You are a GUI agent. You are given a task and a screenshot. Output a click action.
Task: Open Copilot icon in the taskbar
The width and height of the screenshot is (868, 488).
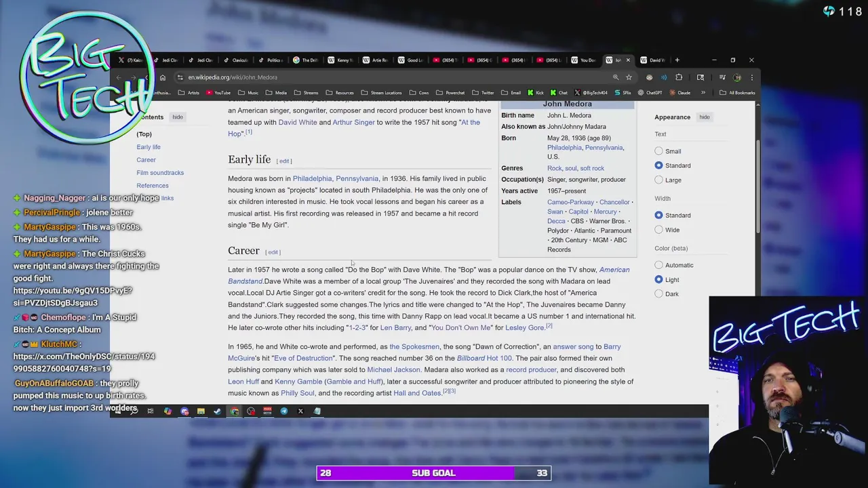tap(168, 411)
